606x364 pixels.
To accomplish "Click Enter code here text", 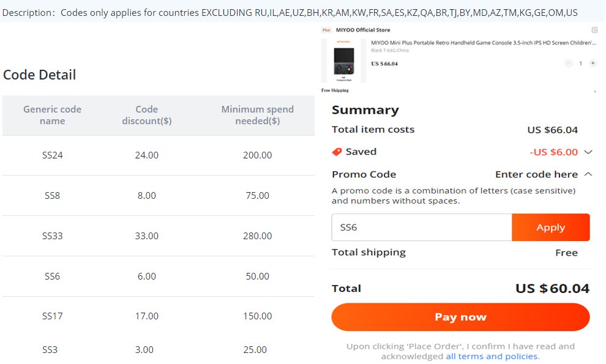I will point(536,174).
